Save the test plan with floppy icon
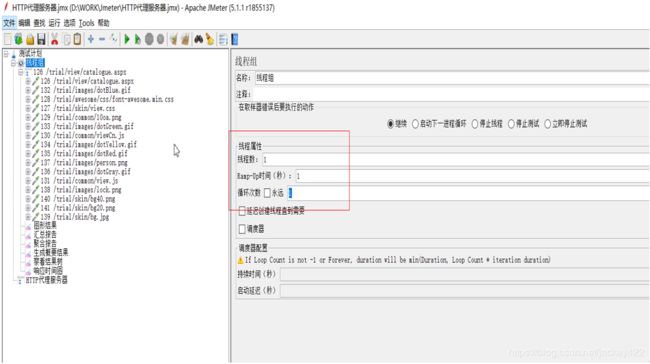This screenshot has width=650, height=364. coord(41,39)
